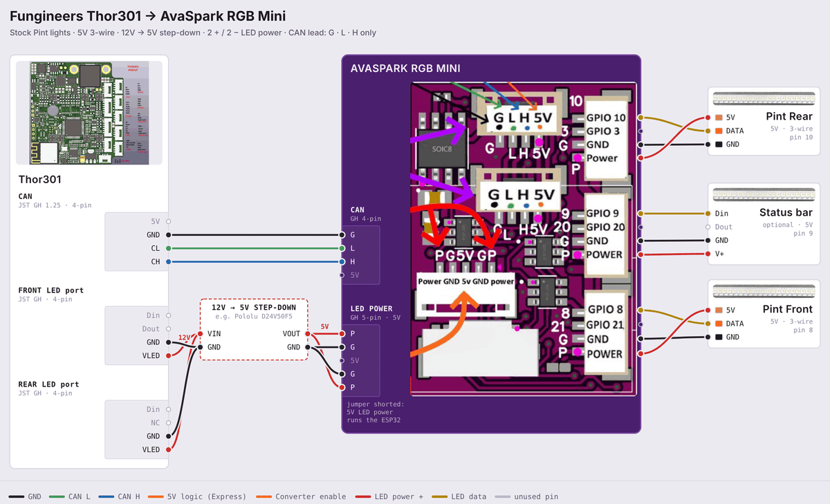Image resolution: width=830 pixels, height=504 pixels.
Task: Click the Thor301 board pinout photo
Action: tap(89, 113)
